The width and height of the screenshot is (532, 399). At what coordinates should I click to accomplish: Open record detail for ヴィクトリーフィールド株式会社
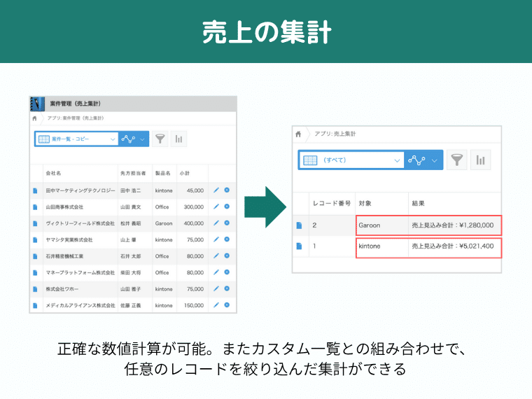click(x=35, y=223)
